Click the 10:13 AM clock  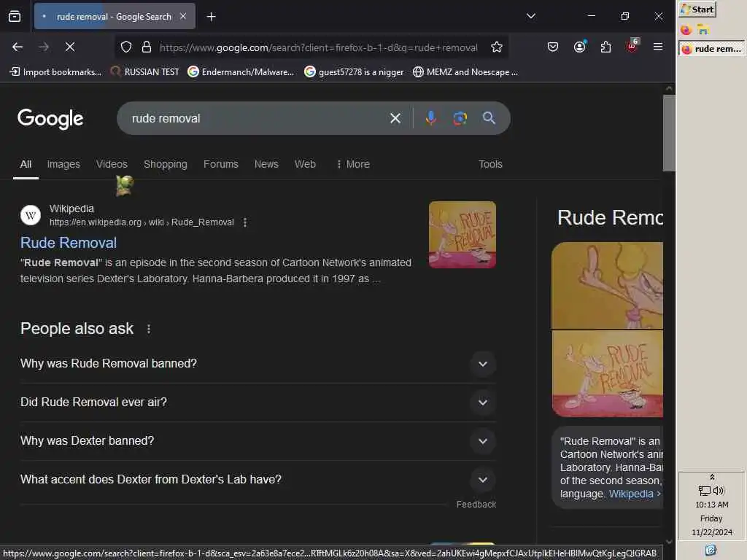pyautogui.click(x=711, y=505)
